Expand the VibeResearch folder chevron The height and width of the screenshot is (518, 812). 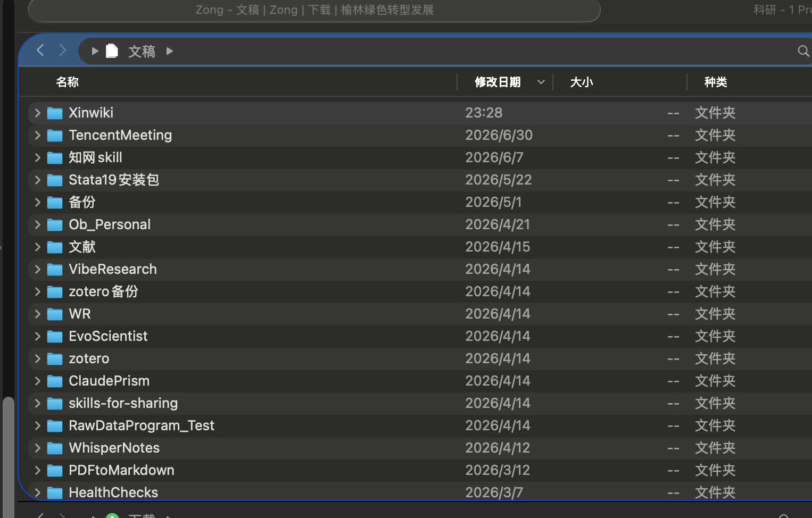point(37,269)
